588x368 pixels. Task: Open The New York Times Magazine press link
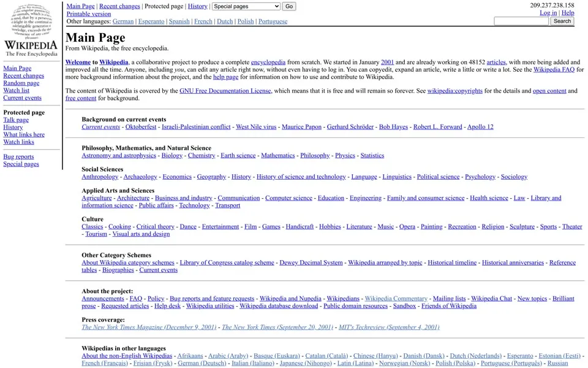pyautogui.click(x=149, y=328)
